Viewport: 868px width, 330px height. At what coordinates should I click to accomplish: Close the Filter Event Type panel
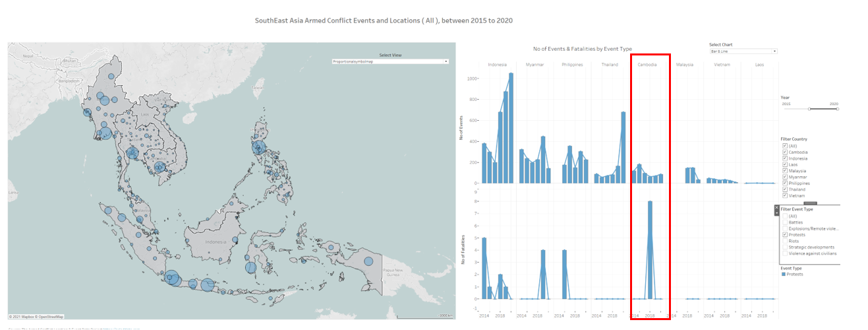(x=776, y=207)
